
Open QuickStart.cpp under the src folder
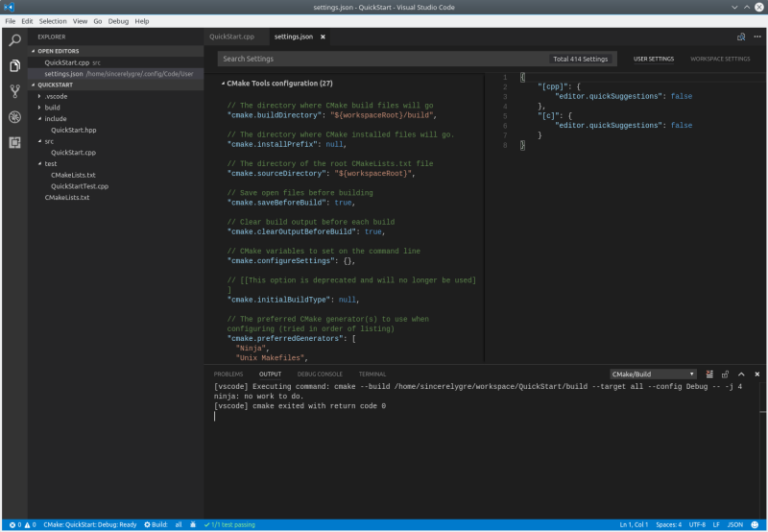click(73, 153)
